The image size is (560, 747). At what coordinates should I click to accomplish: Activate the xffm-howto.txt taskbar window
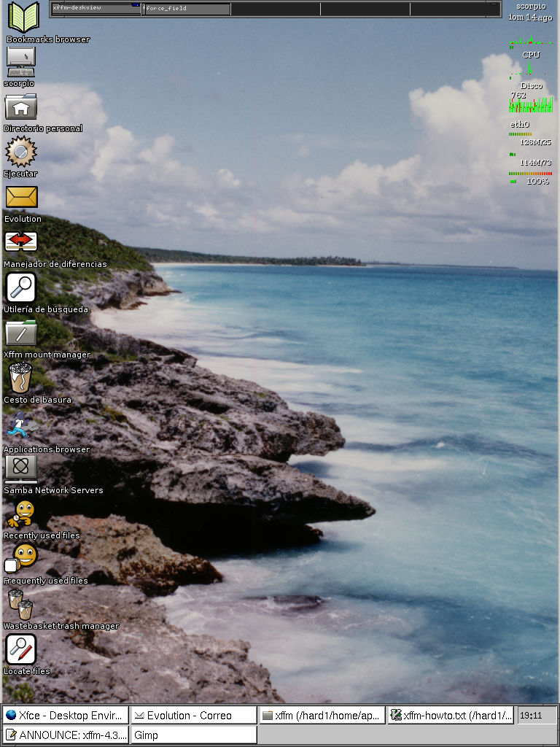click(451, 716)
